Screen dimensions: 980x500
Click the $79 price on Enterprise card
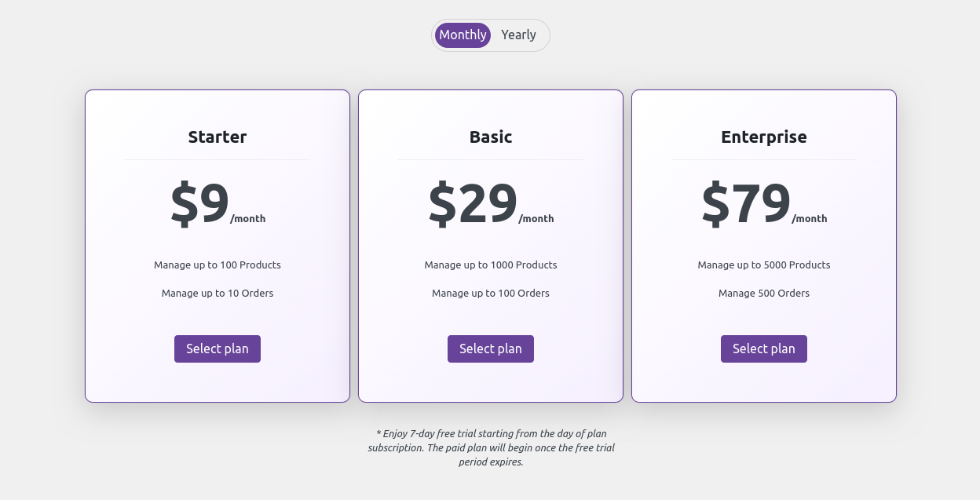coord(745,202)
